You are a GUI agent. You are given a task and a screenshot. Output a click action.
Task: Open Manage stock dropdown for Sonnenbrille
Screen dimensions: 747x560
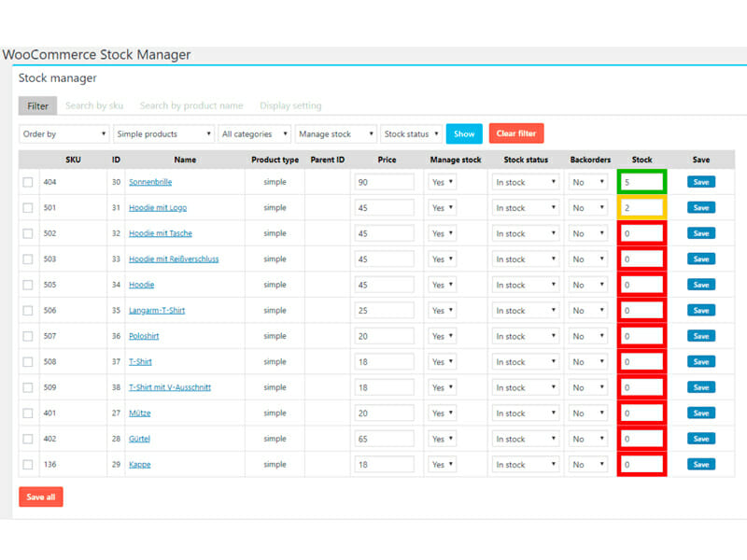tap(442, 182)
